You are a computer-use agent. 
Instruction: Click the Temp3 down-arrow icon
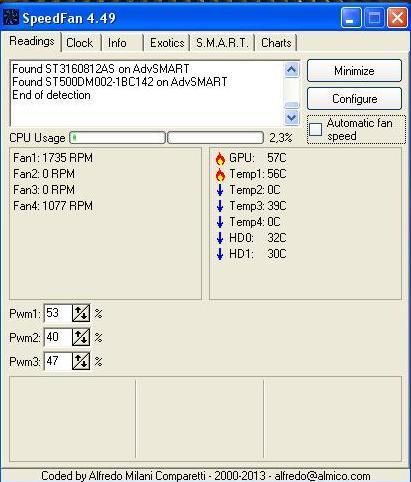click(x=220, y=206)
